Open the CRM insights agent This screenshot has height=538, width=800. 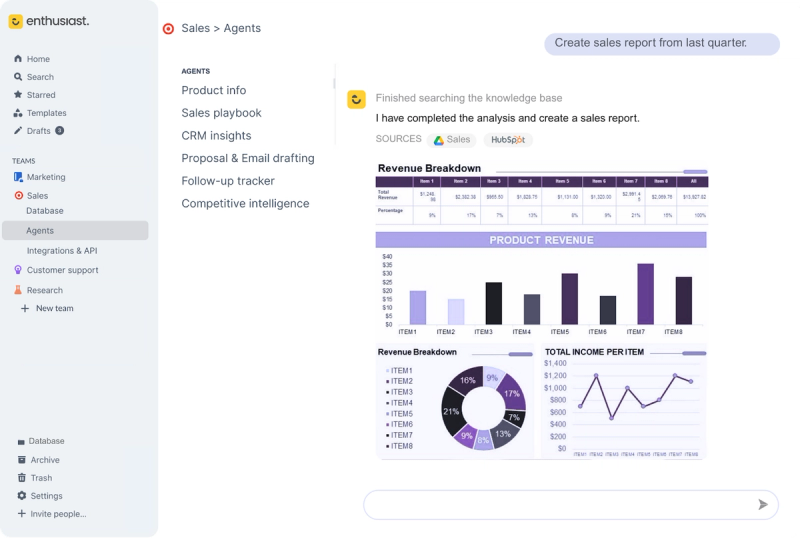[216, 136]
